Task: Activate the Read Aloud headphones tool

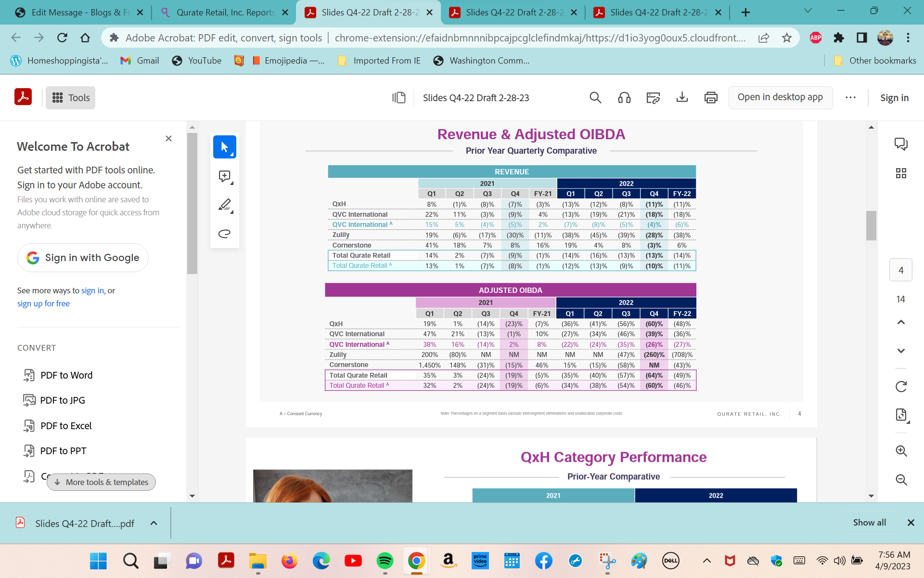Action: click(x=624, y=97)
